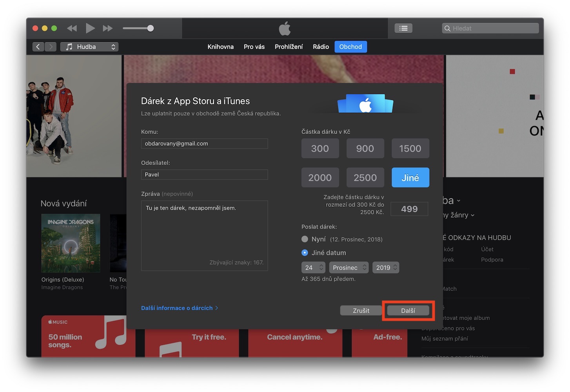570x392 pixels.
Task: Click the Try it free banner
Action: pos(192,343)
